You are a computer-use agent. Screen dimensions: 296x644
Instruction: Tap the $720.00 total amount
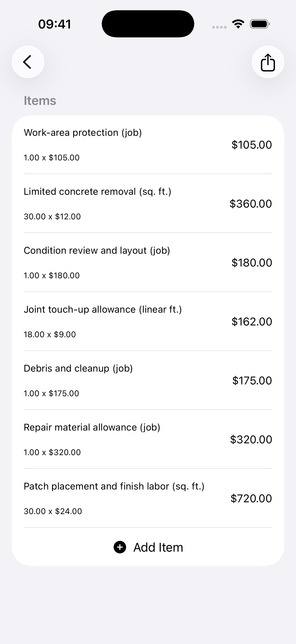251,498
